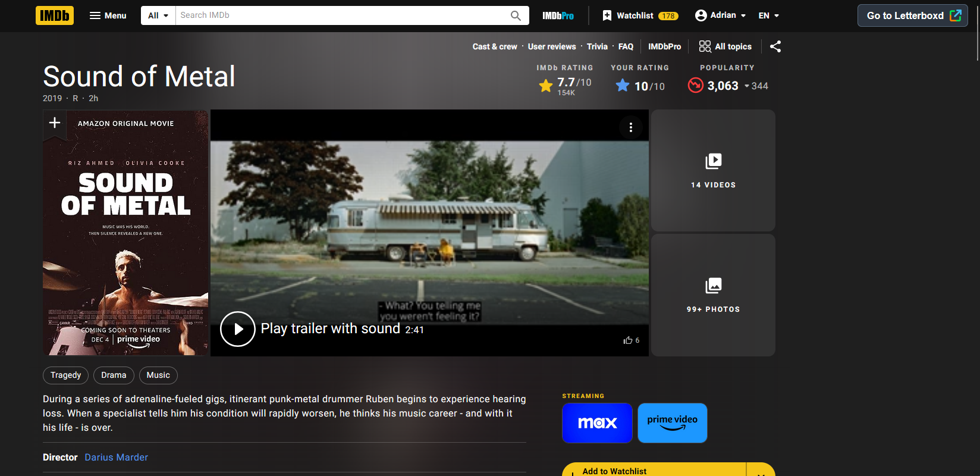The image size is (980, 476).
Task: Select the Tragedy genre chip
Action: (x=65, y=375)
